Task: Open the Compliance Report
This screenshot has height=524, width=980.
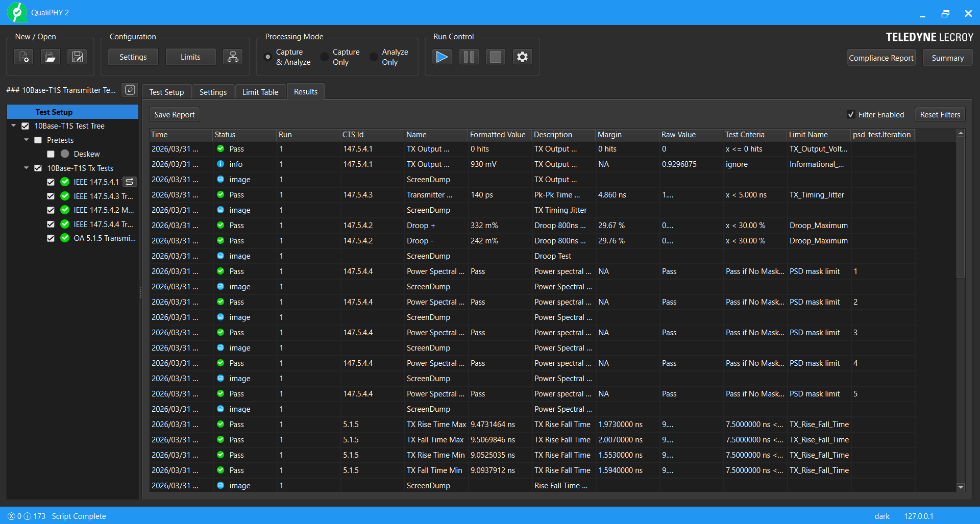Action: 881,58
